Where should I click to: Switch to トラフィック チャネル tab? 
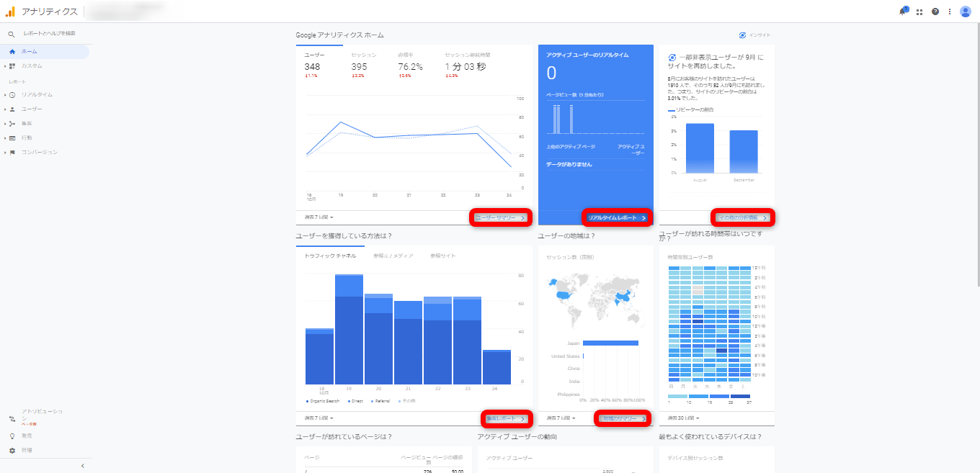pyautogui.click(x=330, y=256)
